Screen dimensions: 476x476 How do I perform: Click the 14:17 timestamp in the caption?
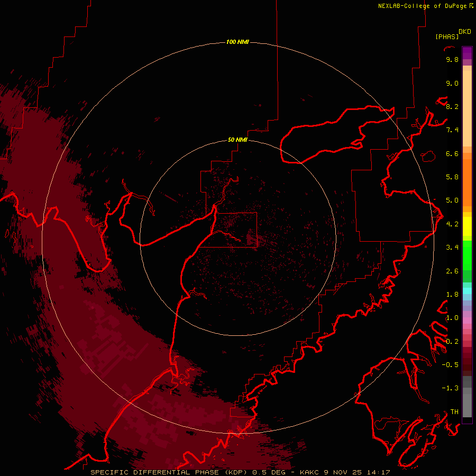[x=378, y=472]
